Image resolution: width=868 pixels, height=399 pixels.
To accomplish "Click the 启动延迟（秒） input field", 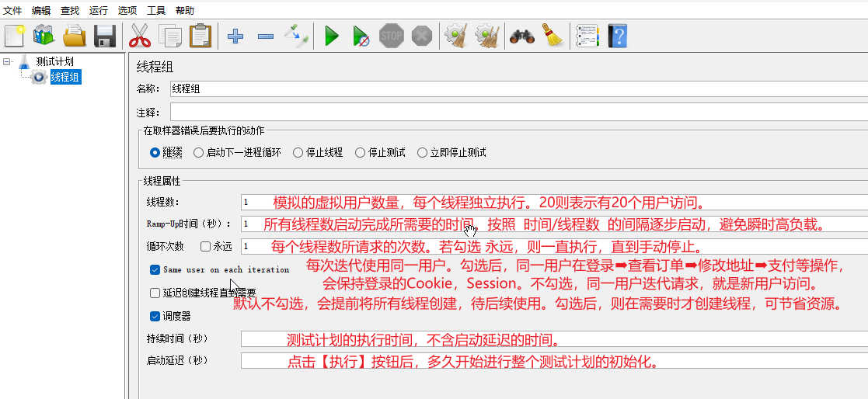I will point(554,360).
